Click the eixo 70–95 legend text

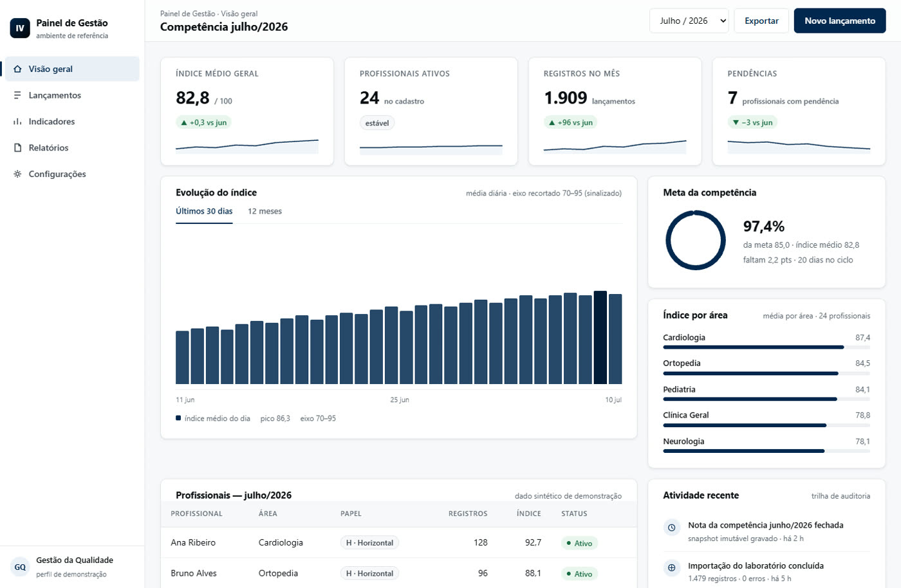point(318,419)
